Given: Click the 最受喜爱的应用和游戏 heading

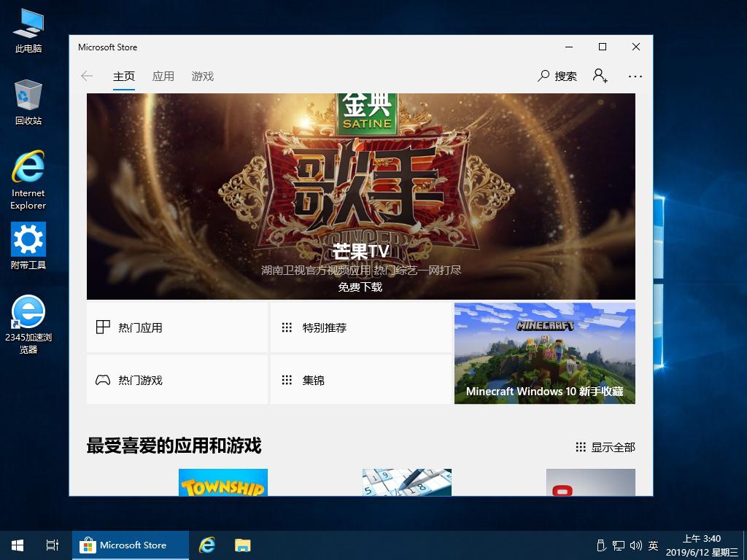Looking at the screenshot, I should click(174, 446).
